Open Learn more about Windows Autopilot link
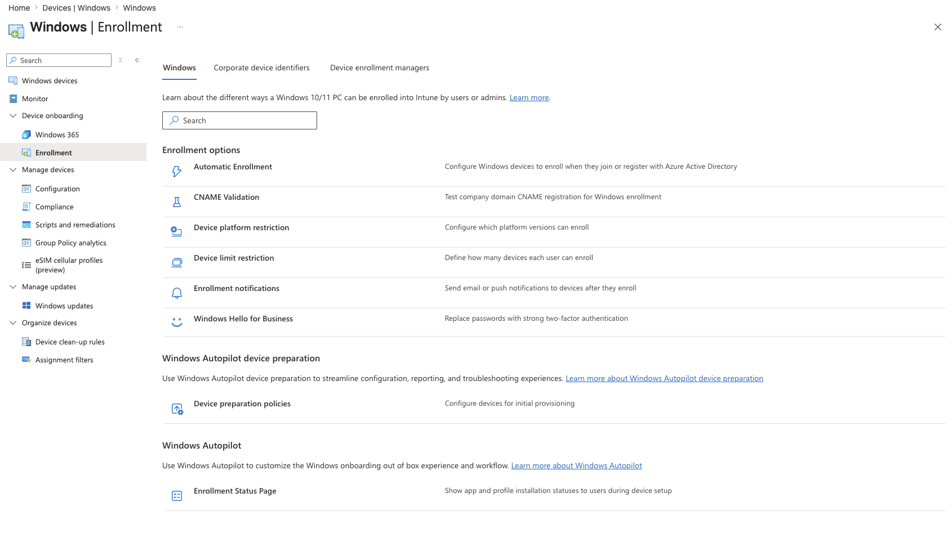The width and height of the screenshot is (952, 560). click(576, 465)
